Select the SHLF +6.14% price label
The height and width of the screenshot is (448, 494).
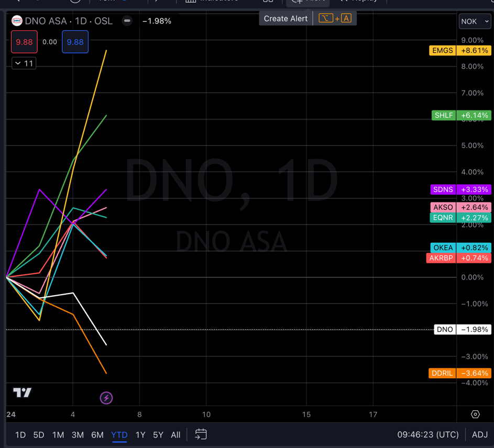pos(461,115)
